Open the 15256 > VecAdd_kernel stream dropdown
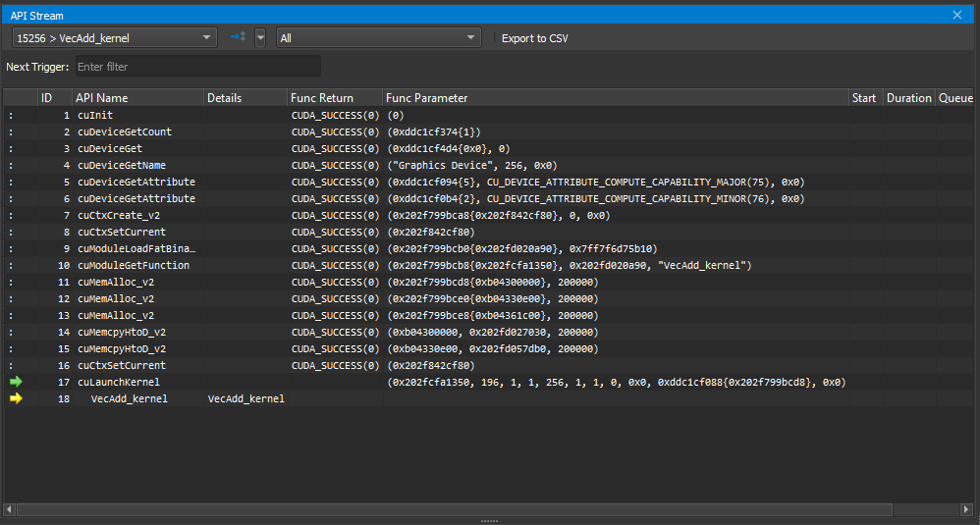This screenshot has width=980, height=525. click(x=113, y=38)
